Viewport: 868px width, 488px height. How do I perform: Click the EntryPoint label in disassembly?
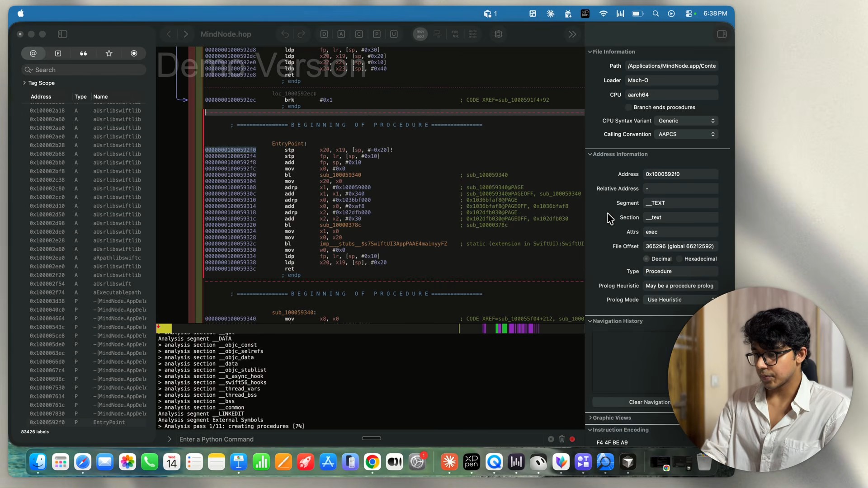coord(289,144)
